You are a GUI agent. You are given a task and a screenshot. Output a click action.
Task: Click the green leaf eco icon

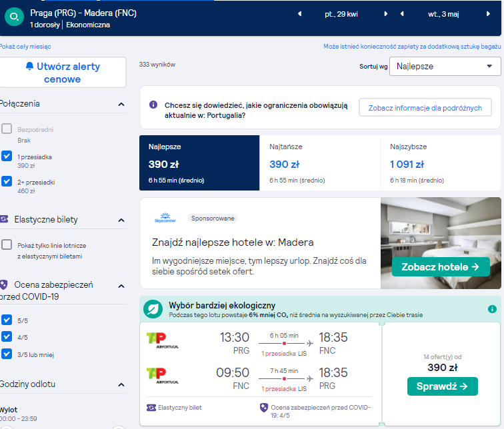(153, 309)
